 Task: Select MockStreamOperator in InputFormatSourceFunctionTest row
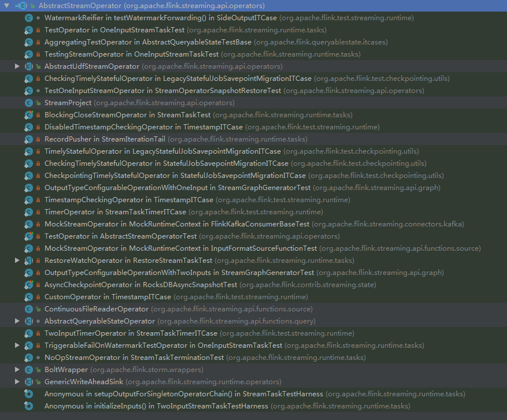click(x=253, y=248)
